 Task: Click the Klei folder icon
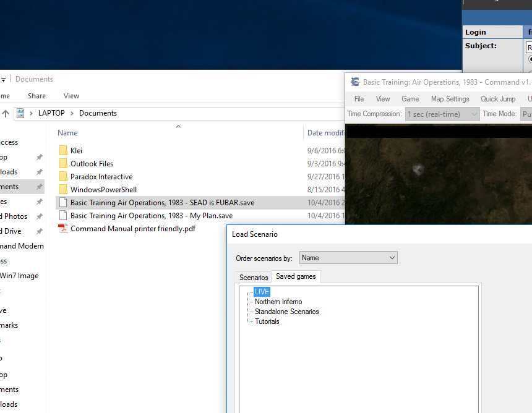pos(63,150)
